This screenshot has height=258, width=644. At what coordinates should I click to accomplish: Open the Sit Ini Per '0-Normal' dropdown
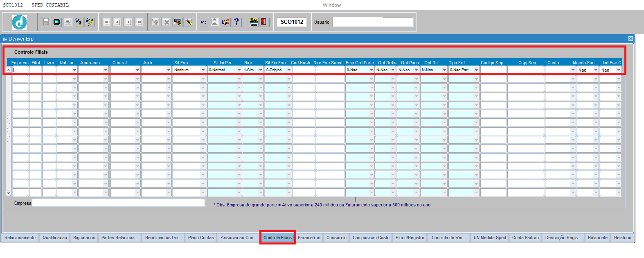coord(239,70)
